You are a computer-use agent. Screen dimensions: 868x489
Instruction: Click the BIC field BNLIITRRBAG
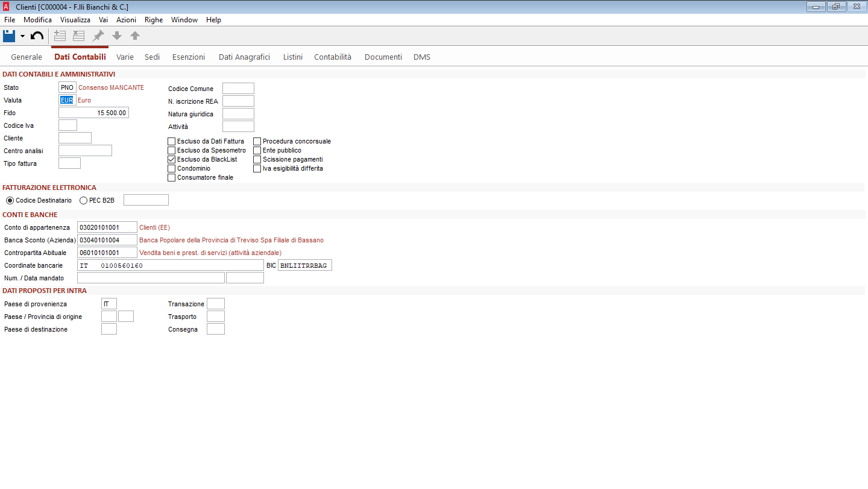coord(305,265)
